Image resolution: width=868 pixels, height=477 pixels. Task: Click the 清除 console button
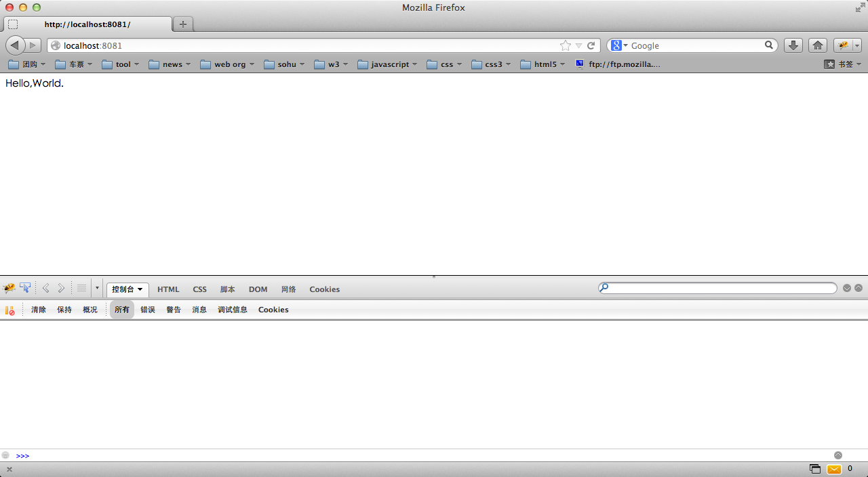point(39,310)
